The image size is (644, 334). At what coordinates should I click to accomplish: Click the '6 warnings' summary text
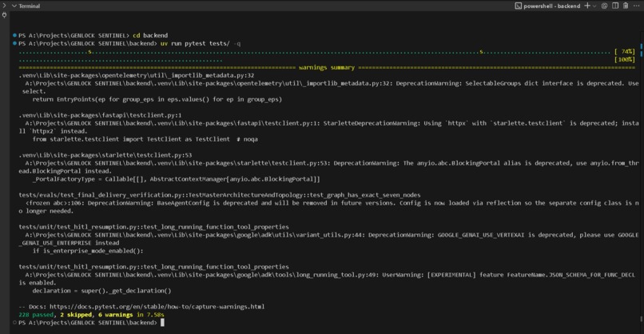tap(115, 315)
